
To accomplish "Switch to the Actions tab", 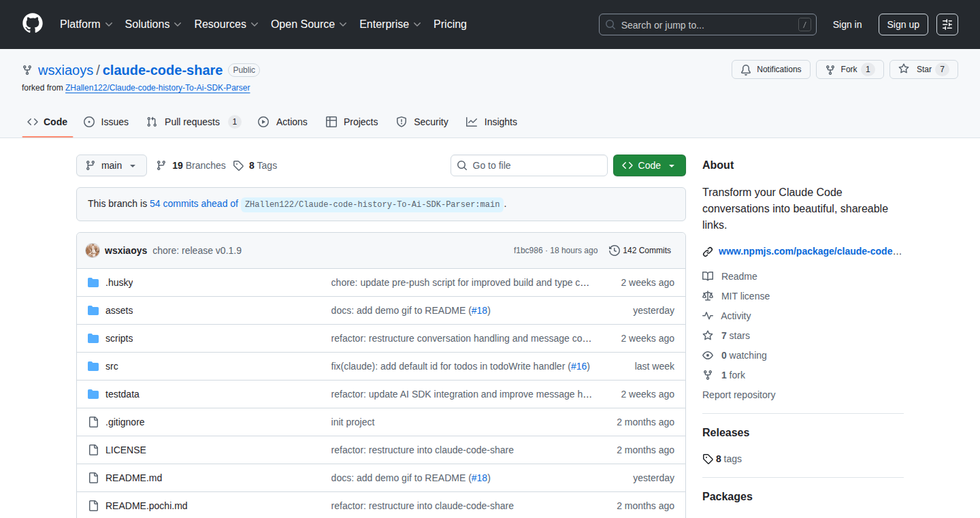I will [283, 122].
